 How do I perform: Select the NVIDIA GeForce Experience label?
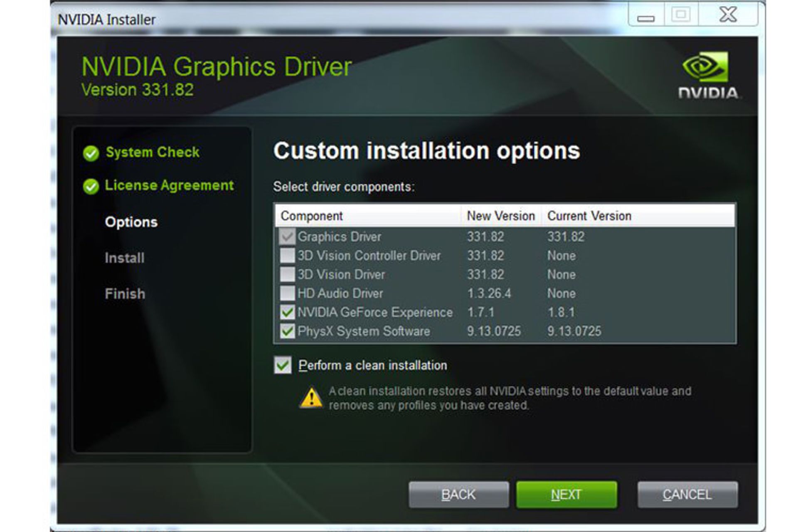(375, 312)
